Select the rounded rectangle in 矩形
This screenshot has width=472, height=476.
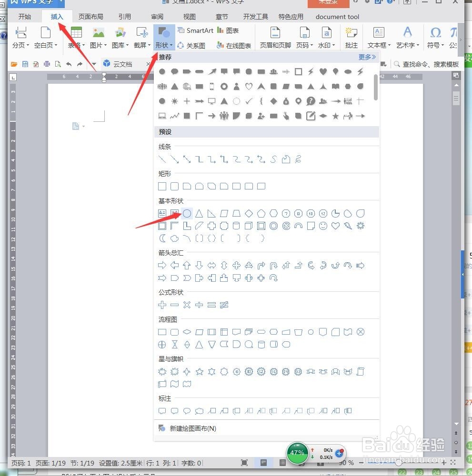tap(175, 186)
